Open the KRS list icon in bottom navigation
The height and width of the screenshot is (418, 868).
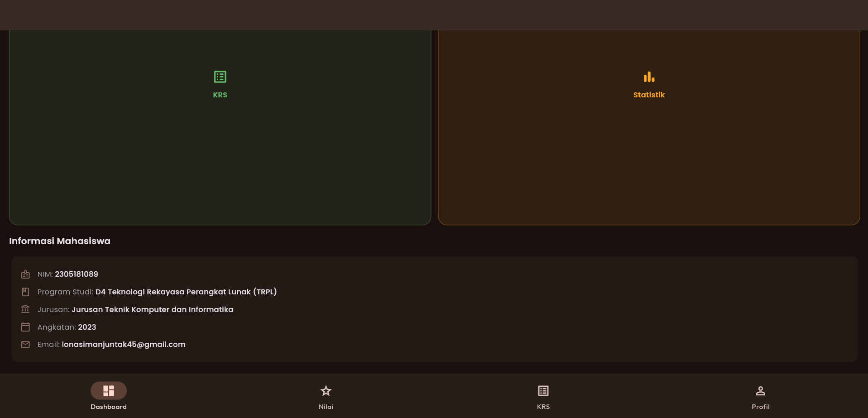[x=543, y=391]
